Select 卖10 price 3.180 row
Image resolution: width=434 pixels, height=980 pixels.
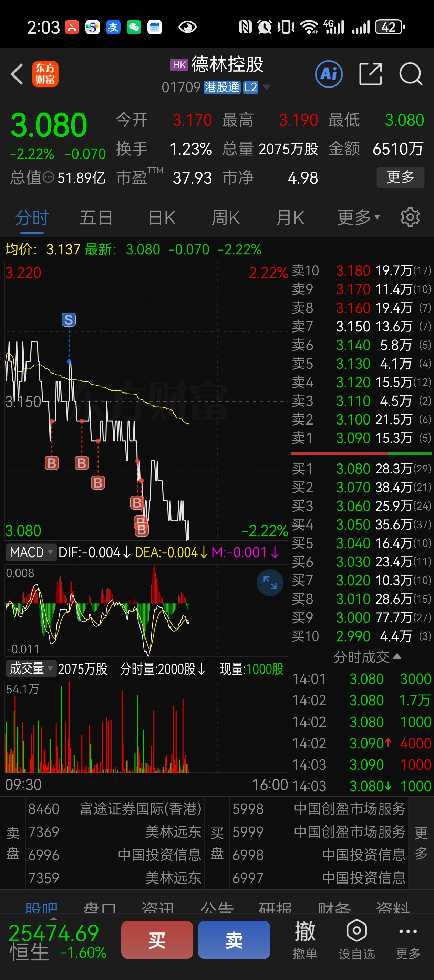pos(361,270)
